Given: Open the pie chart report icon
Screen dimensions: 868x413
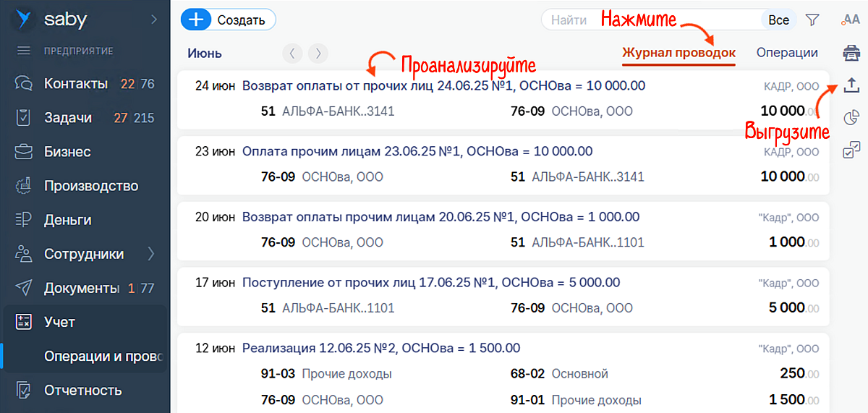Looking at the screenshot, I should [851, 118].
